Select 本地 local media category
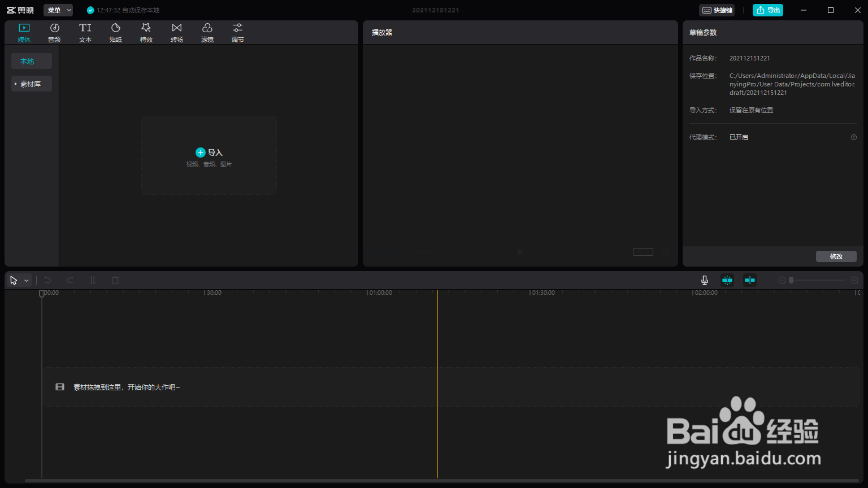This screenshot has width=868, height=488. point(32,61)
